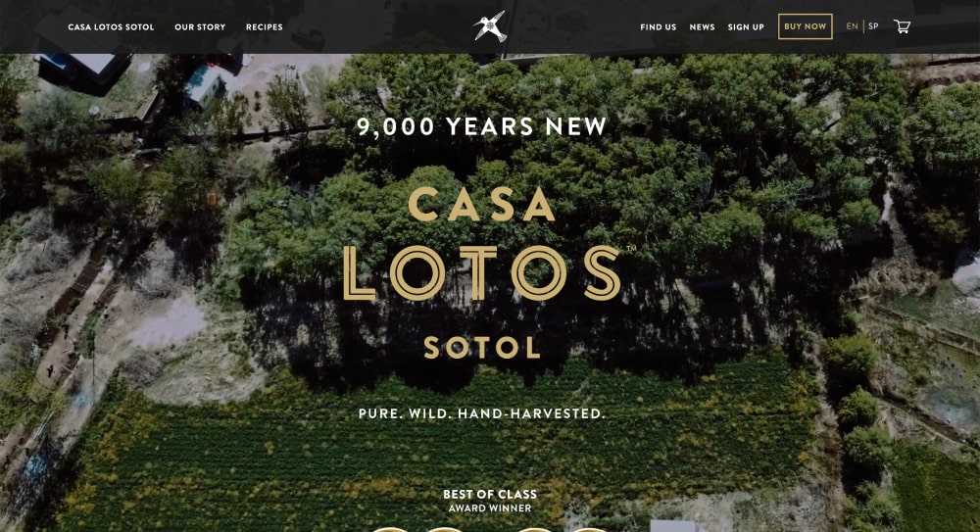Click the hummingbird logo in header

[x=489, y=26]
